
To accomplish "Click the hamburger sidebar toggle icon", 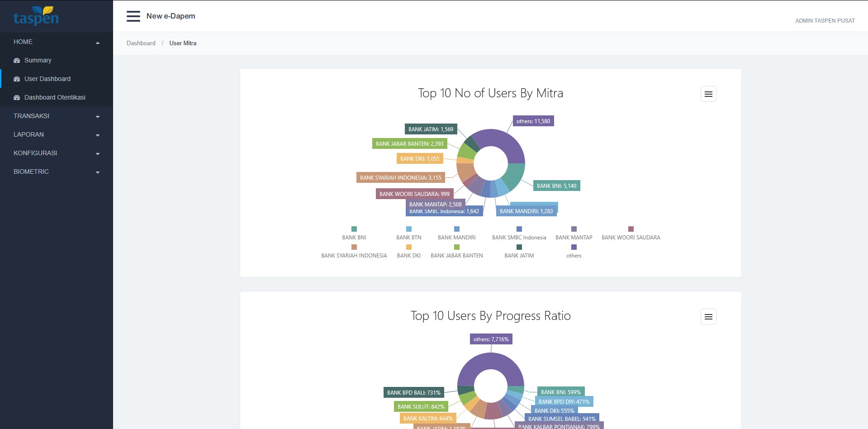I will 133,16.
